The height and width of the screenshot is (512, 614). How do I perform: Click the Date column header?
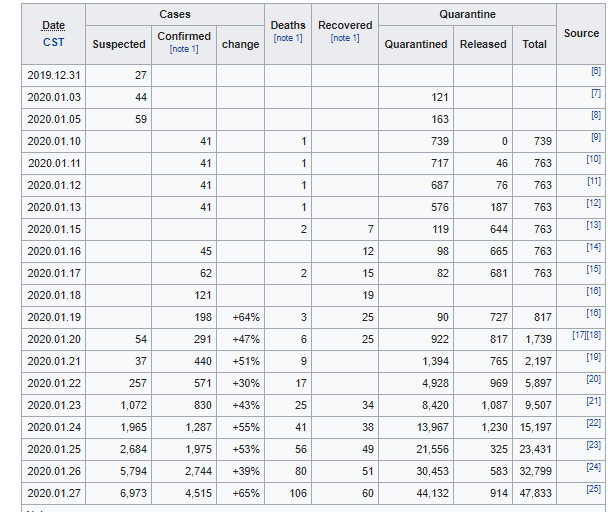(53, 34)
